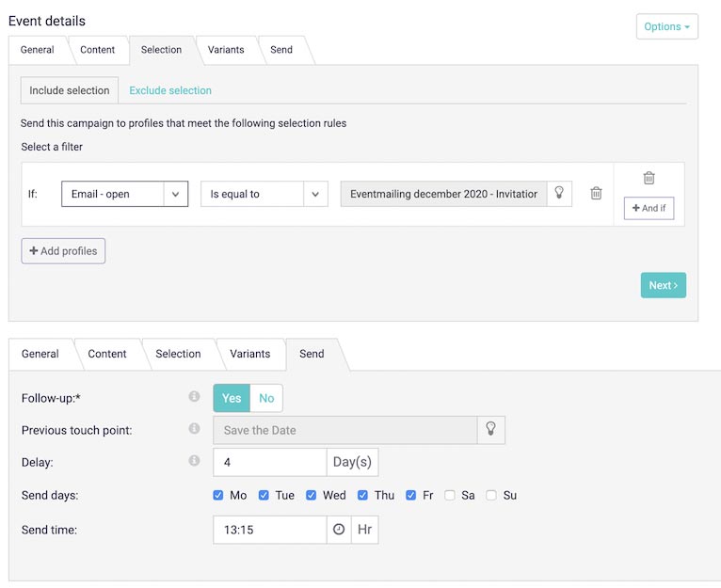
Task: Click the info icon next to Follow-up
Action: click(194, 398)
